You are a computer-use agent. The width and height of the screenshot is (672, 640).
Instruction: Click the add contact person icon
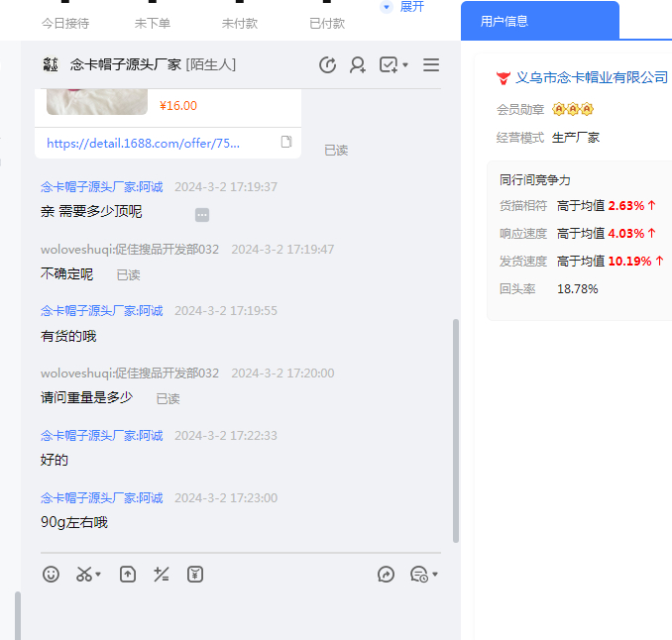[x=358, y=65]
